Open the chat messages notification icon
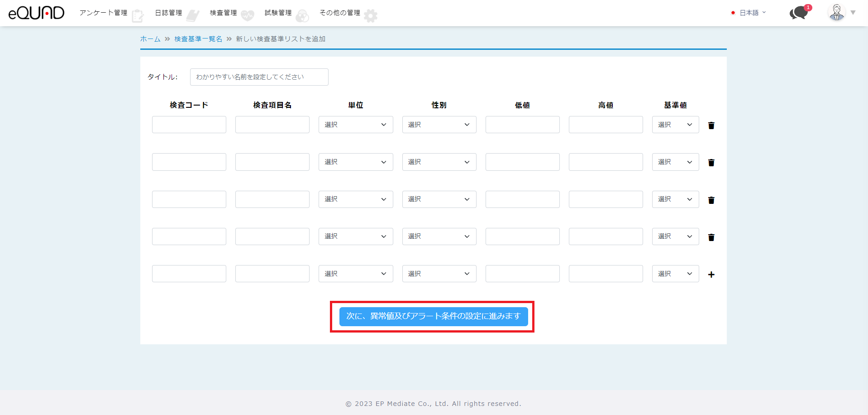The image size is (868, 415). [799, 13]
